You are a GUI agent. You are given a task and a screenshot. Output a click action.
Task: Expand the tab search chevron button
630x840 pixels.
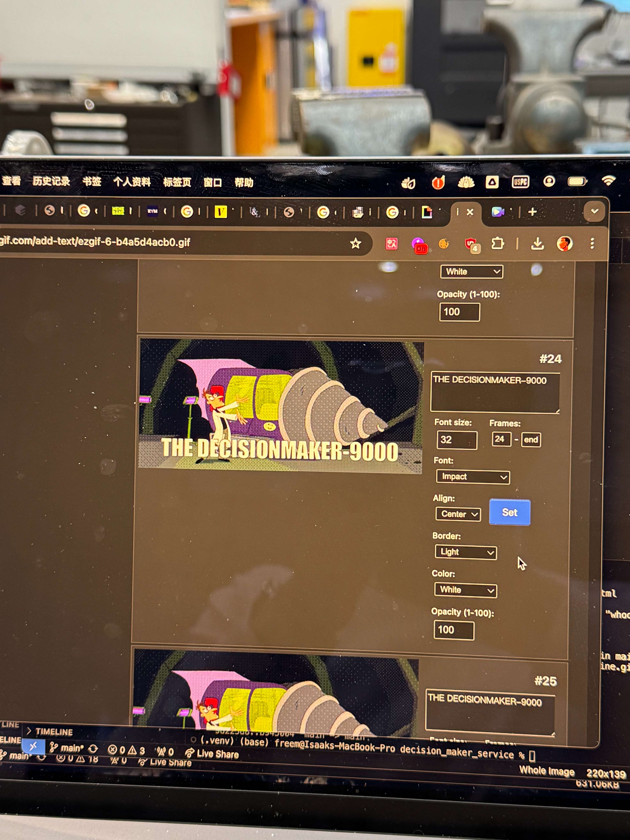coord(594,211)
